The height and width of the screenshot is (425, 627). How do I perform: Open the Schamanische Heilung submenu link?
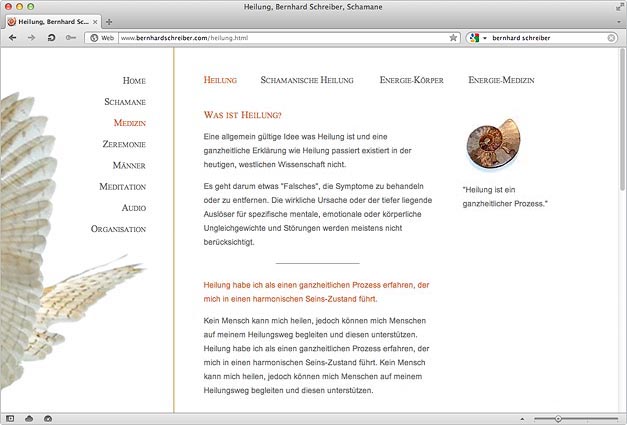307,80
